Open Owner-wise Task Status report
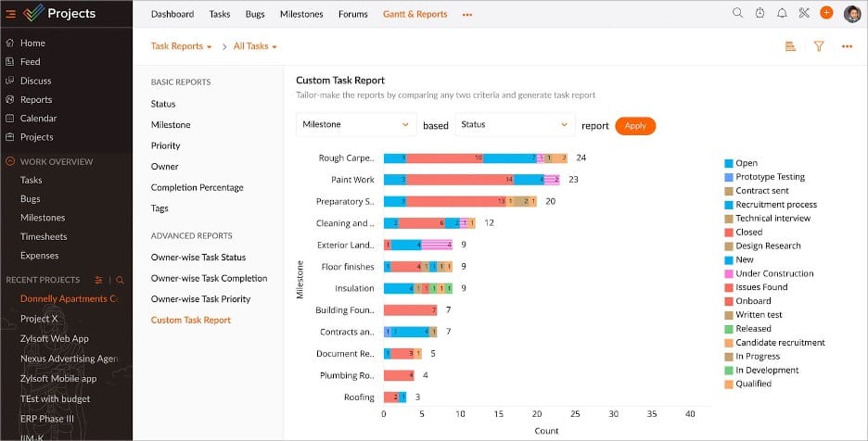868x441 pixels. [x=198, y=258]
